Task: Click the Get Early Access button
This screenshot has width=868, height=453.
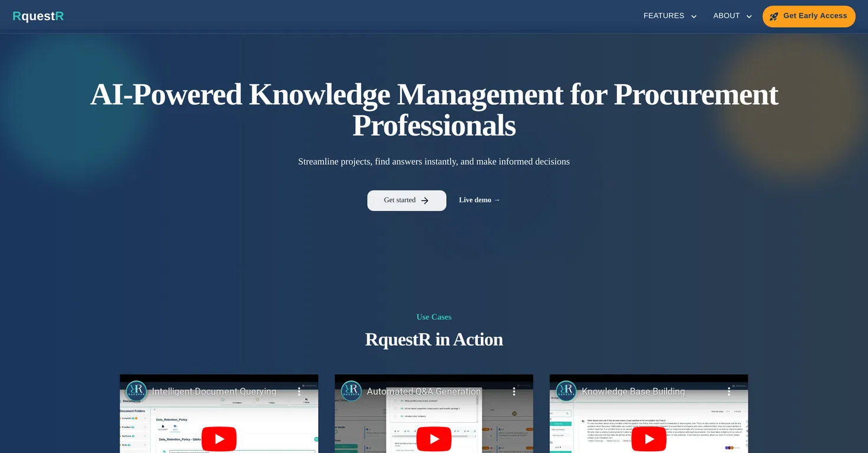Action: pyautogui.click(x=808, y=17)
